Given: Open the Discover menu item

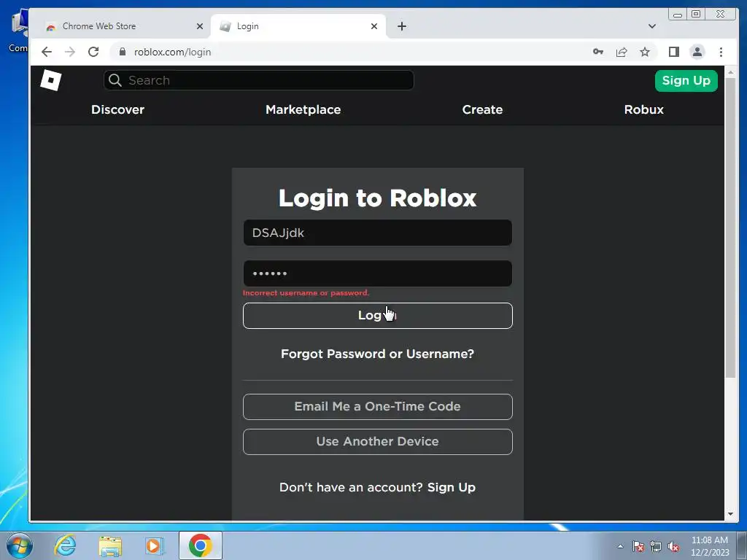Looking at the screenshot, I should click(117, 109).
